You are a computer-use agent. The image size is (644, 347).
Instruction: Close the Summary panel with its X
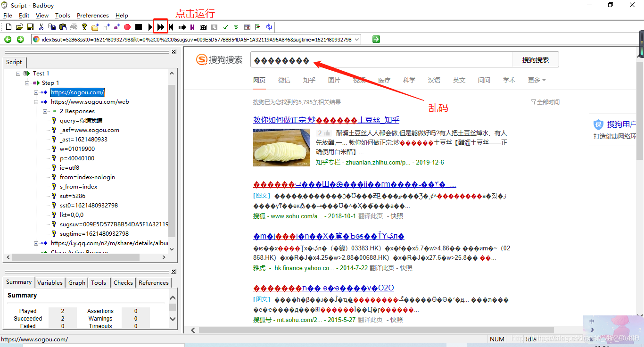coord(173,272)
